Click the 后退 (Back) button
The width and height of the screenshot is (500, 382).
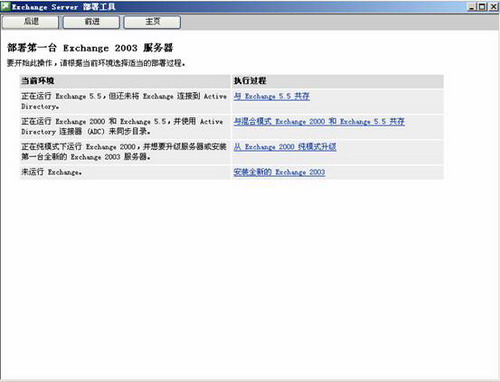click(x=30, y=22)
